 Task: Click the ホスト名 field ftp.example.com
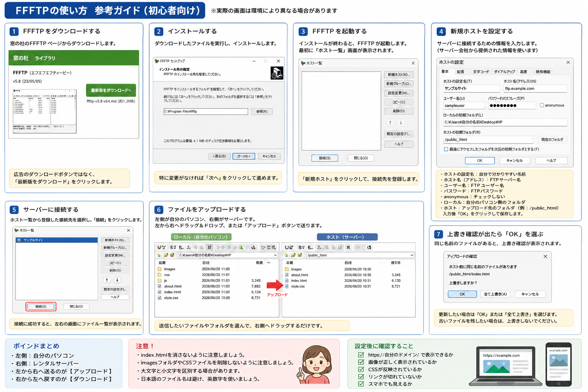tap(536, 88)
